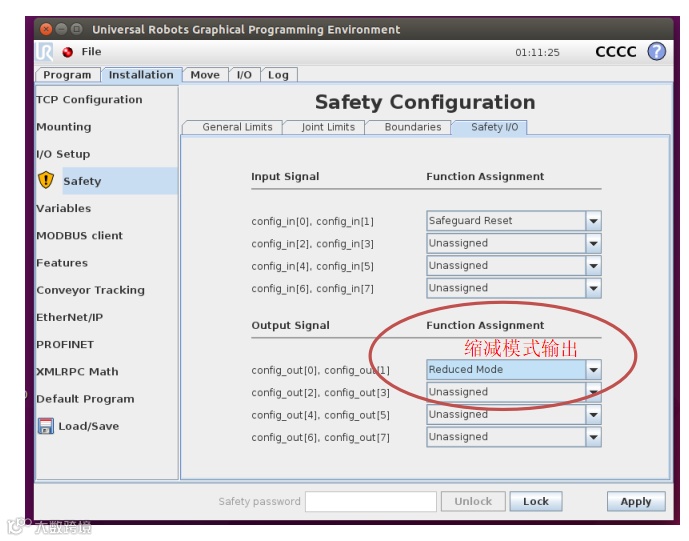Switch to the top I/O tab
The image size is (689, 541).
tap(244, 75)
